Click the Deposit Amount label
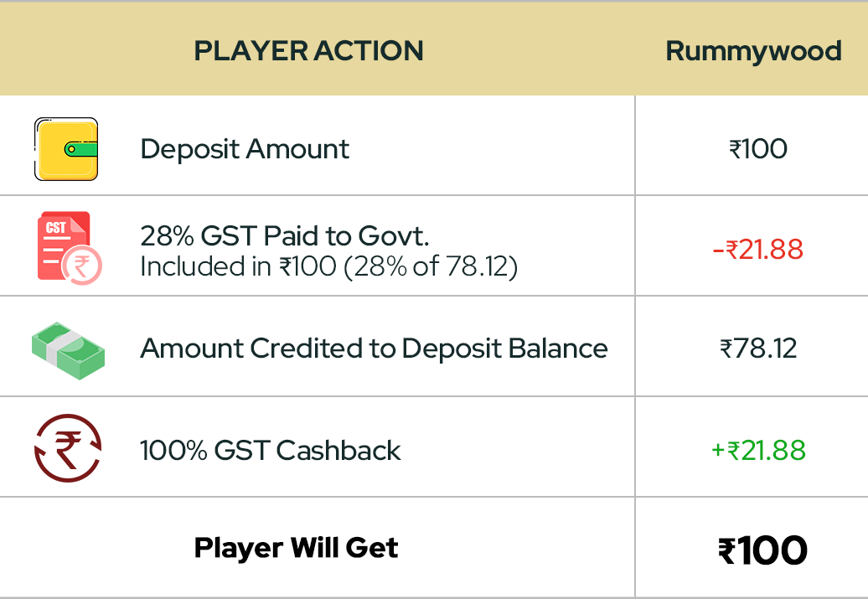This screenshot has width=868, height=599. tap(245, 149)
